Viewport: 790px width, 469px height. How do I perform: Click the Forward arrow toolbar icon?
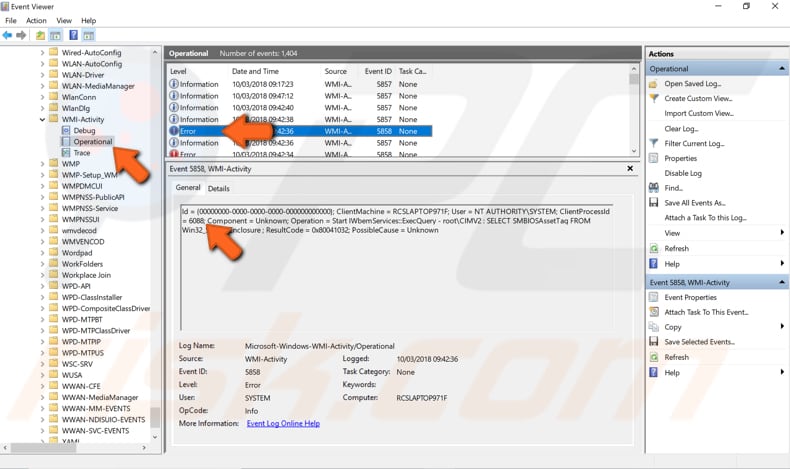point(21,35)
